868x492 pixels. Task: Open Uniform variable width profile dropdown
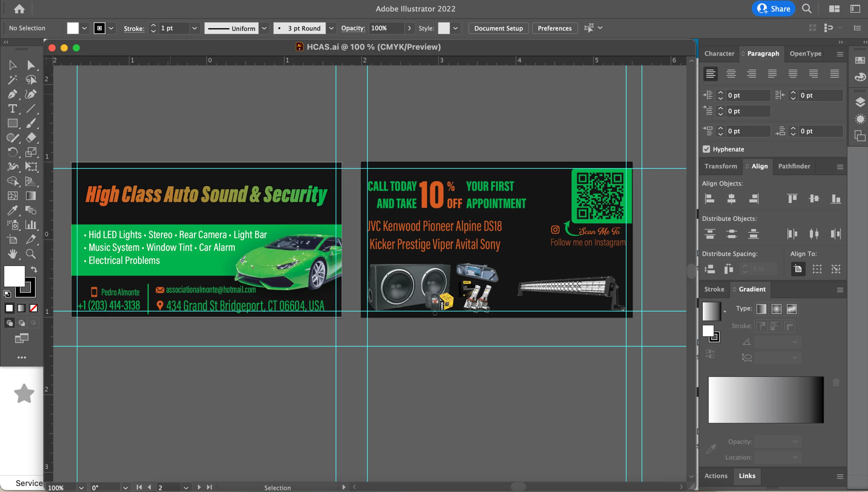point(264,28)
